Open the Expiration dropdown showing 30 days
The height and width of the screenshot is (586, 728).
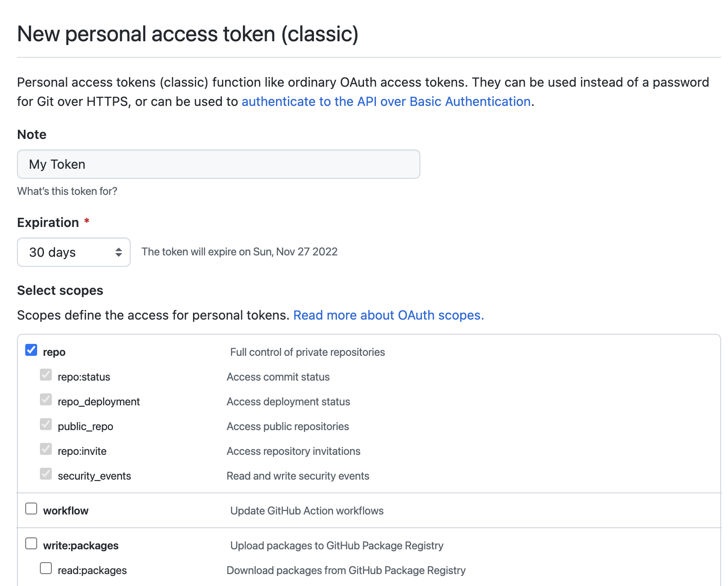click(73, 252)
